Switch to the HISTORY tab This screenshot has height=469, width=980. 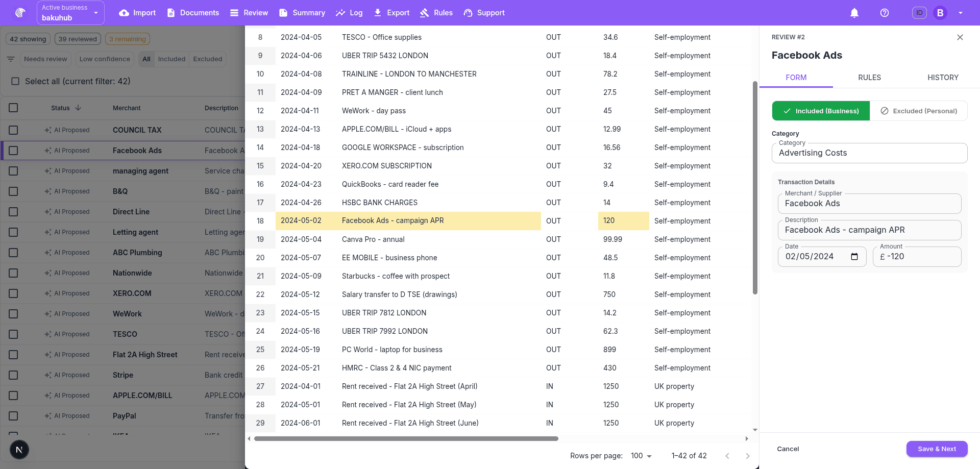[x=943, y=78]
